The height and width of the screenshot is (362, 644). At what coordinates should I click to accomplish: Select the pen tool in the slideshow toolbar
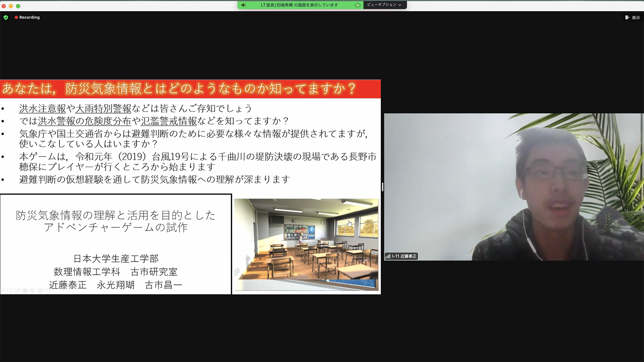[x=17, y=291]
